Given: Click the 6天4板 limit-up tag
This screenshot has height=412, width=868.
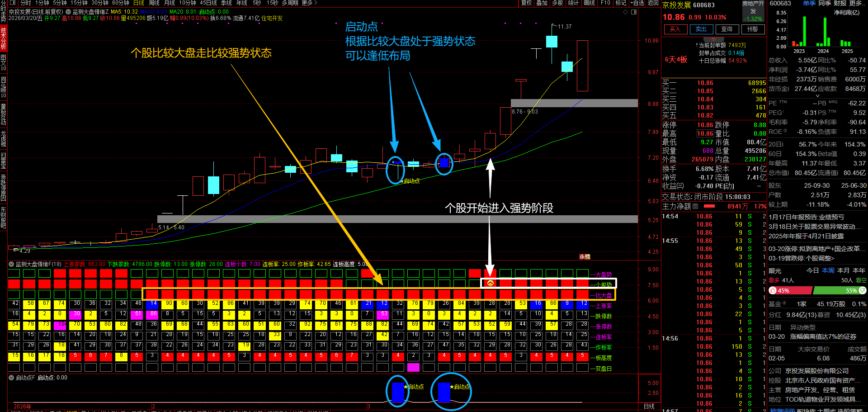Looking at the screenshot, I should (676, 59).
